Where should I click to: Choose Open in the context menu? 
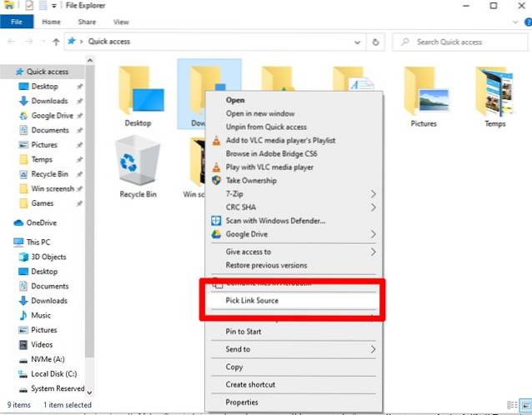coord(294,100)
